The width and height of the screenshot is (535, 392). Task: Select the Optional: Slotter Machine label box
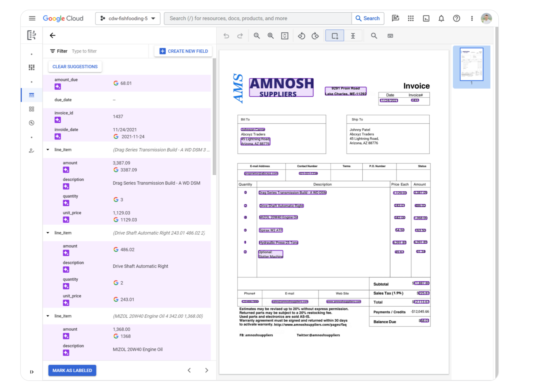(x=271, y=254)
